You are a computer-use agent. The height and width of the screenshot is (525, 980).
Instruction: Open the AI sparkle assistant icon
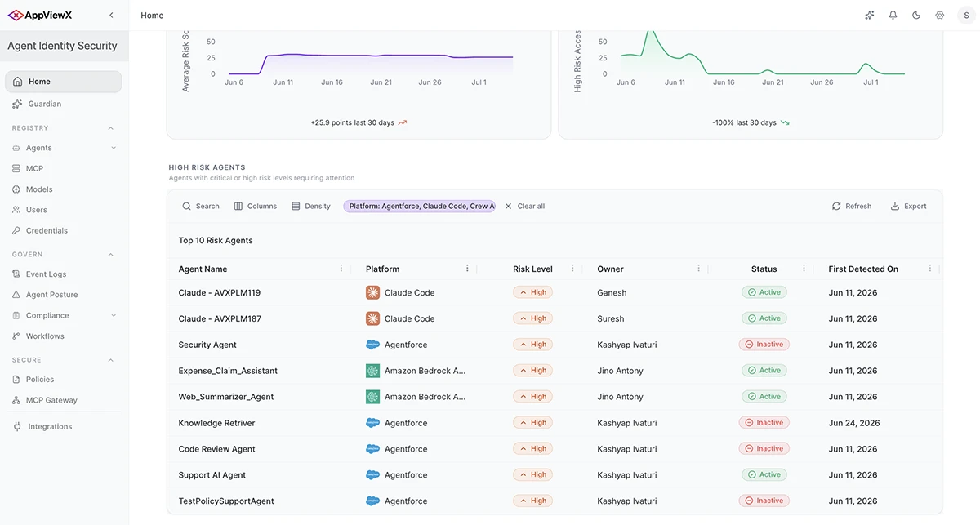coord(870,15)
